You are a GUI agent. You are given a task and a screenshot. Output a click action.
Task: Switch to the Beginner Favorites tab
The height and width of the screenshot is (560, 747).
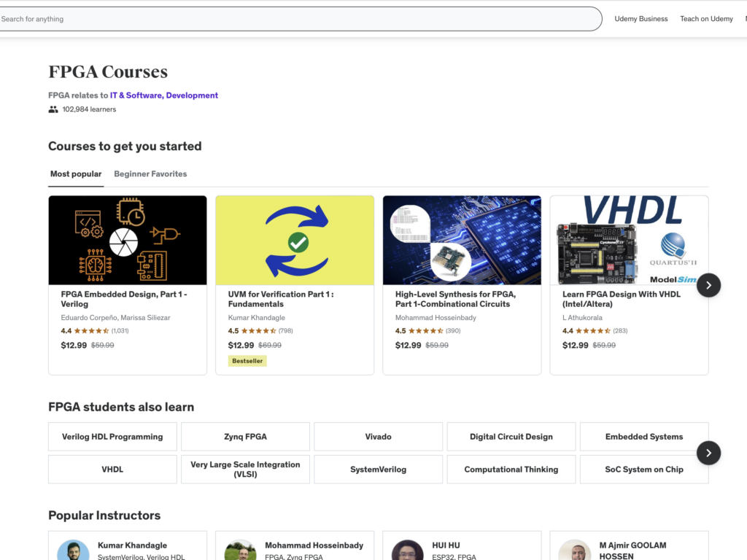point(150,174)
